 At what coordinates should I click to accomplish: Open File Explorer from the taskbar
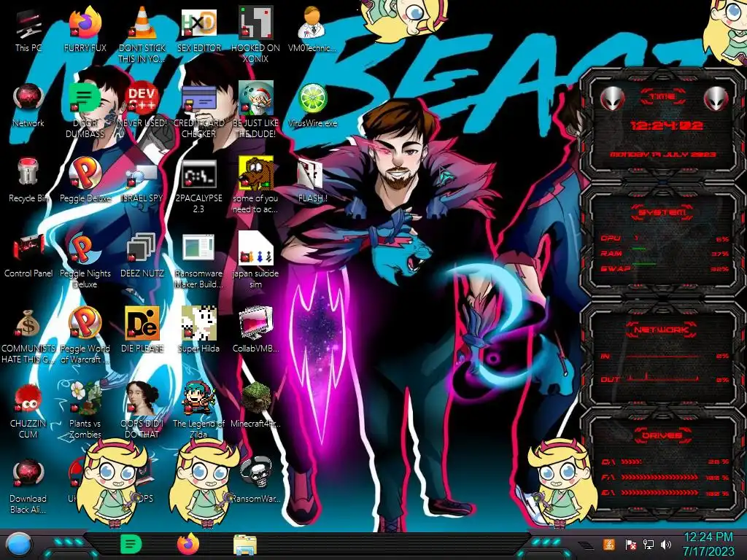click(245, 545)
